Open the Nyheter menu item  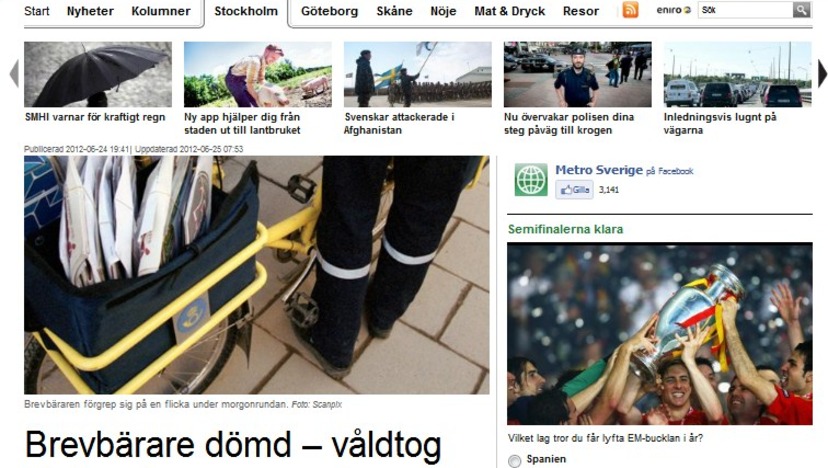pos(90,11)
